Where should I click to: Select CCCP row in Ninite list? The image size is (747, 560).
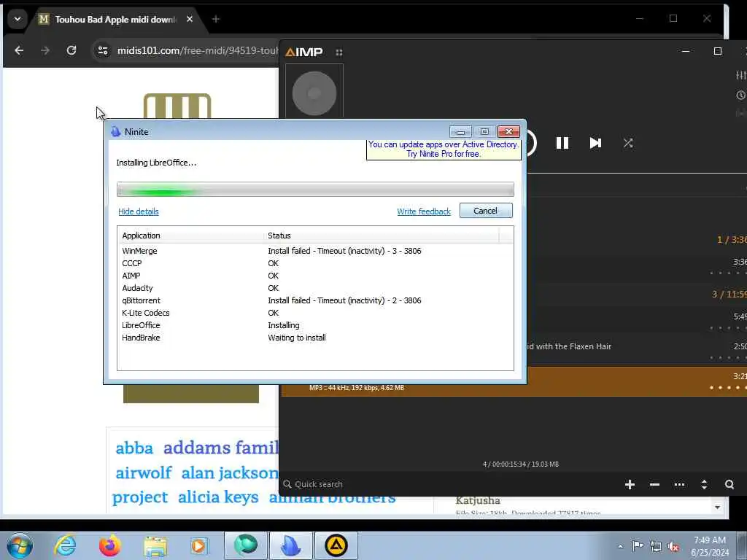315,263
